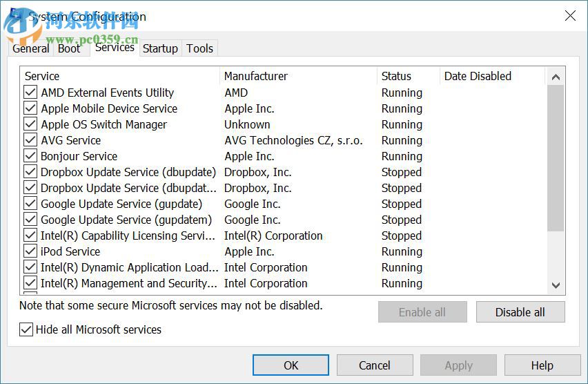Toggle the Intel(R) Dynamic Application Loader checkbox

pos(30,267)
